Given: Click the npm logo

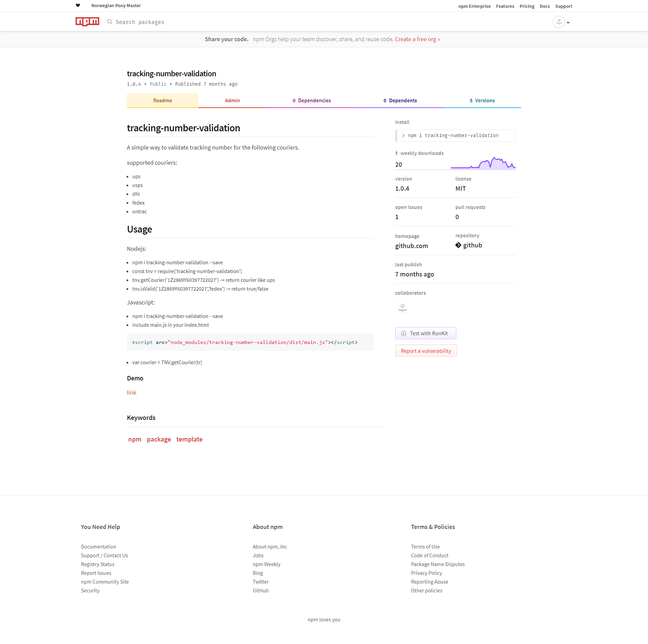Looking at the screenshot, I should click(x=87, y=21).
